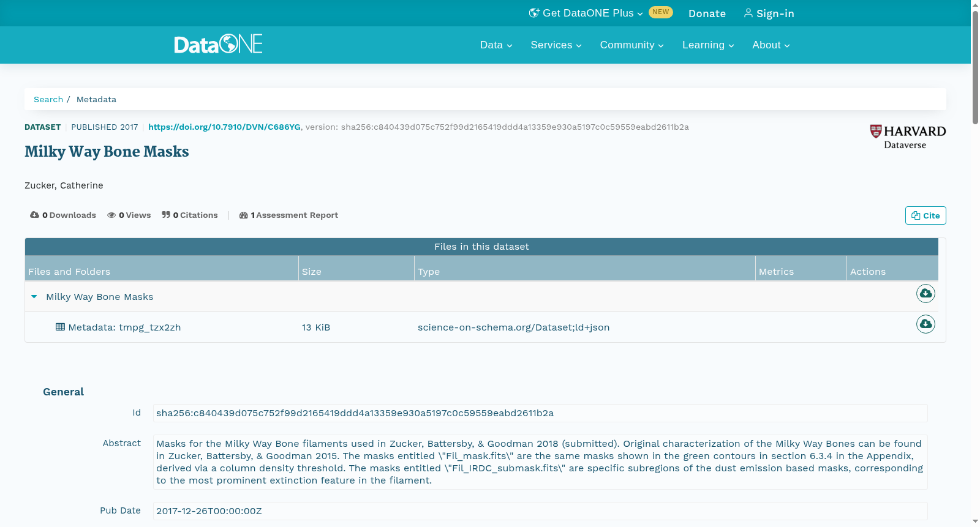Click the Type column header
This screenshot has width=980, height=527.
coord(585,269)
